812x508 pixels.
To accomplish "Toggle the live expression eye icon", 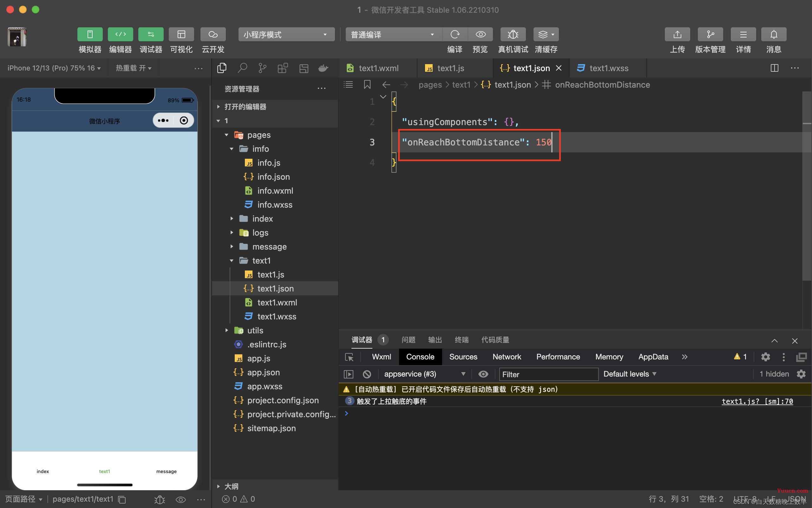I will 483,374.
